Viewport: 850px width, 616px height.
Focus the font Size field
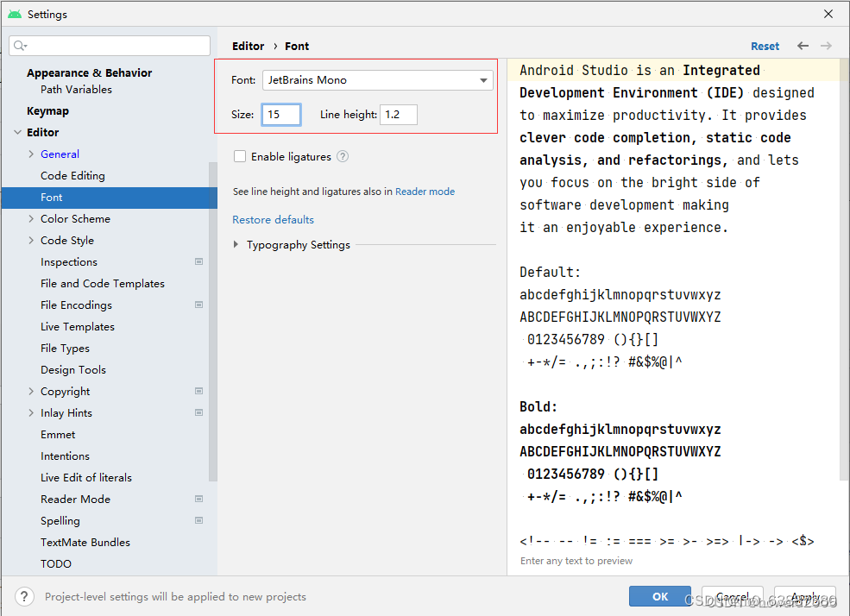[281, 115]
